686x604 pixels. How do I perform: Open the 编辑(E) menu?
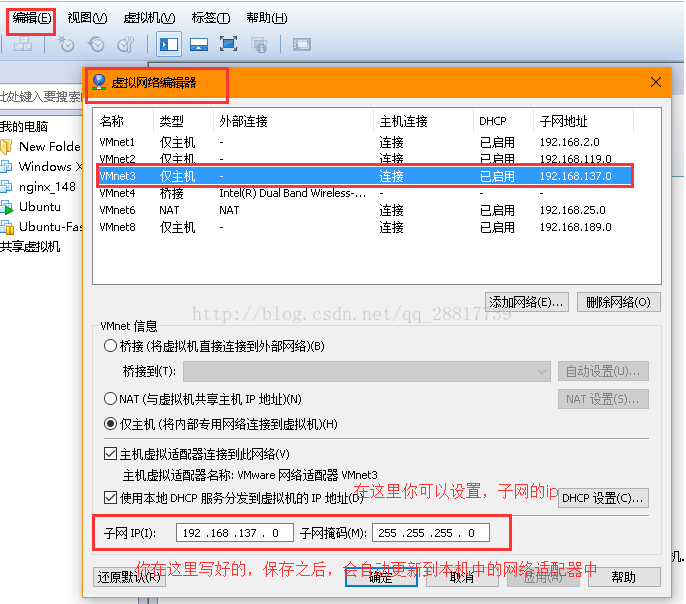[x=32, y=18]
